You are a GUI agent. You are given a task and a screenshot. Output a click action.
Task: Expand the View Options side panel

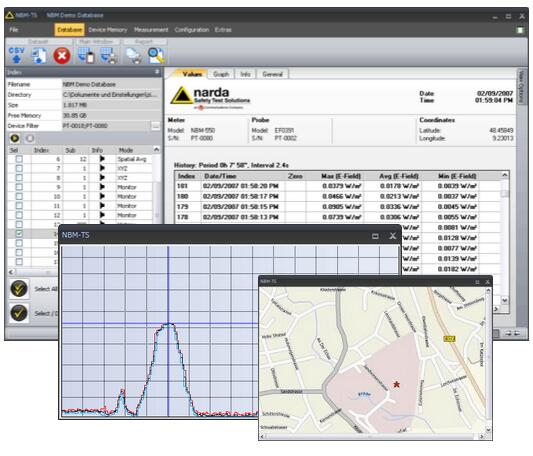[521, 87]
